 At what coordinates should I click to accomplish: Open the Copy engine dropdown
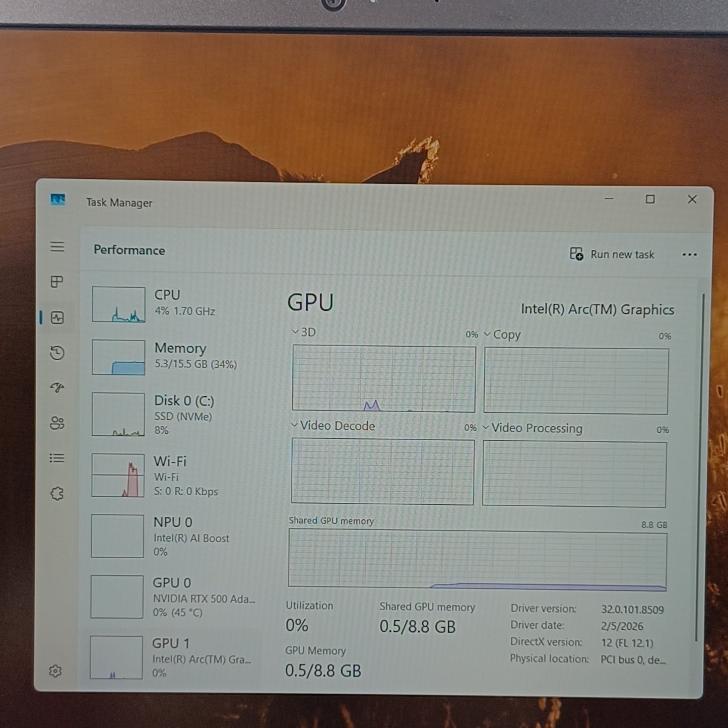tap(502, 335)
